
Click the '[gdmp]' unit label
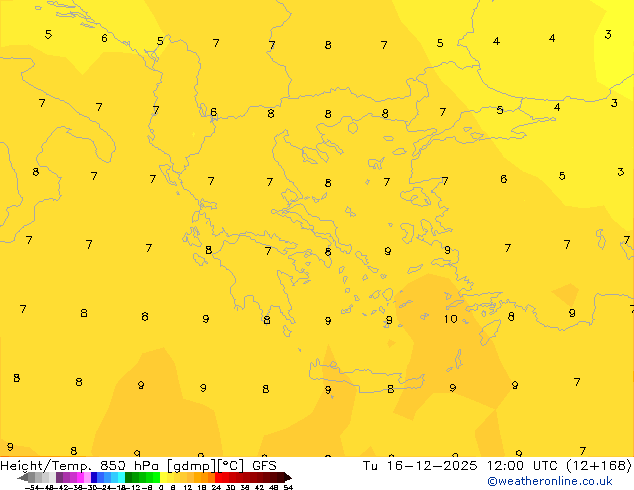(x=192, y=466)
